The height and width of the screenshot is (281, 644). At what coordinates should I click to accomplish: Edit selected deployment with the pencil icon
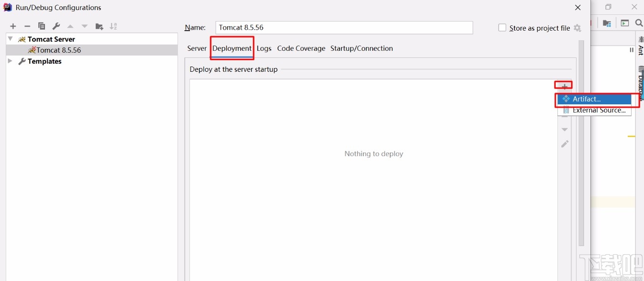[565, 144]
